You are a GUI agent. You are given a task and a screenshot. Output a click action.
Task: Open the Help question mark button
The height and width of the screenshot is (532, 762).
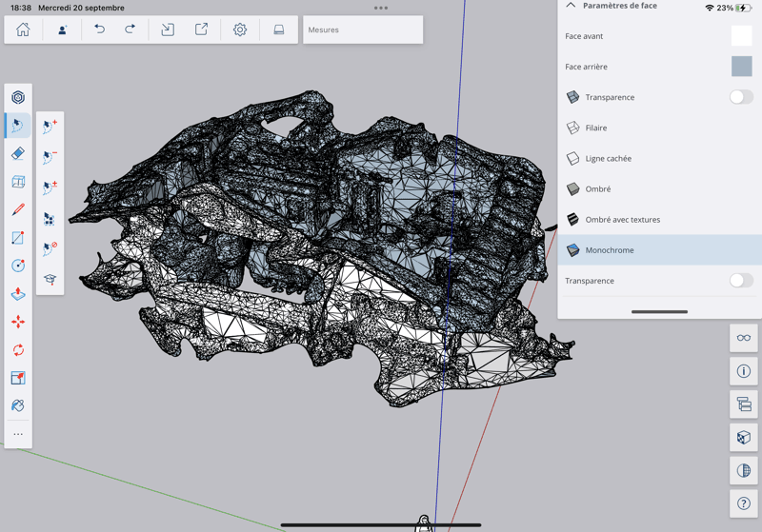tap(744, 503)
